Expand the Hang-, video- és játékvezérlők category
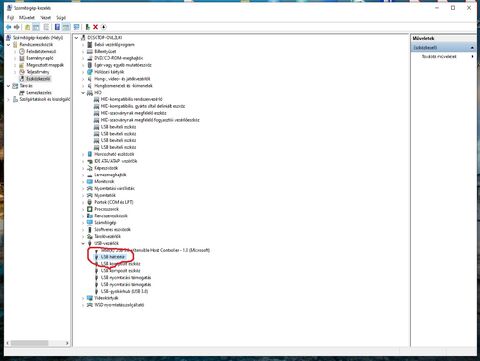Image resolution: width=480 pixels, height=361 pixels. click(x=83, y=79)
